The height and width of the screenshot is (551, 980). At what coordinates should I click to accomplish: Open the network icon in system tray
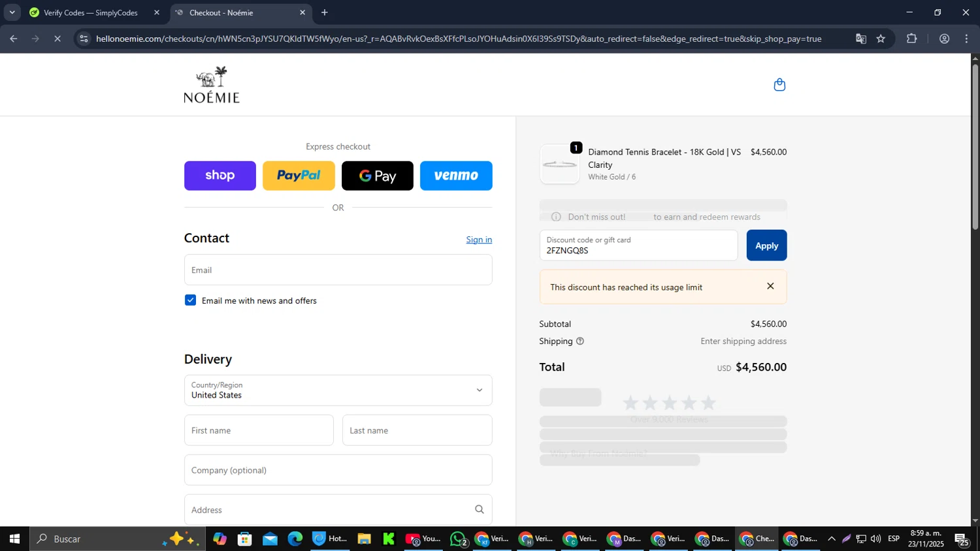861,539
